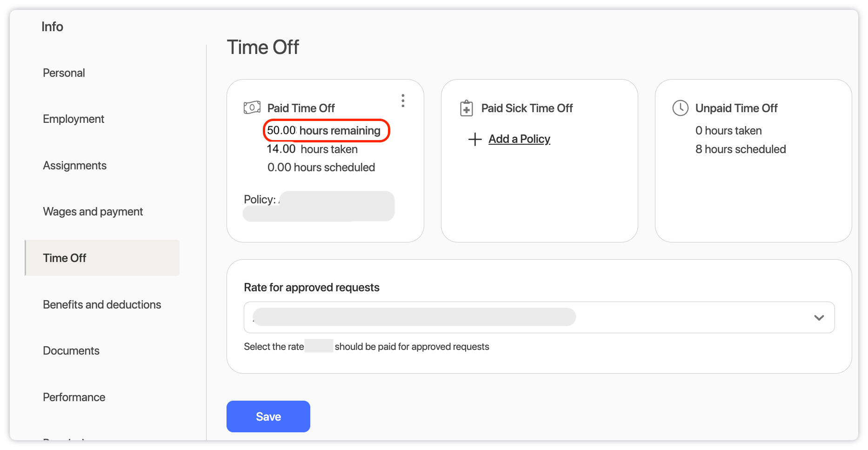This screenshot has height=450, width=868.
Task: Go to the Performance section
Action: (74, 397)
